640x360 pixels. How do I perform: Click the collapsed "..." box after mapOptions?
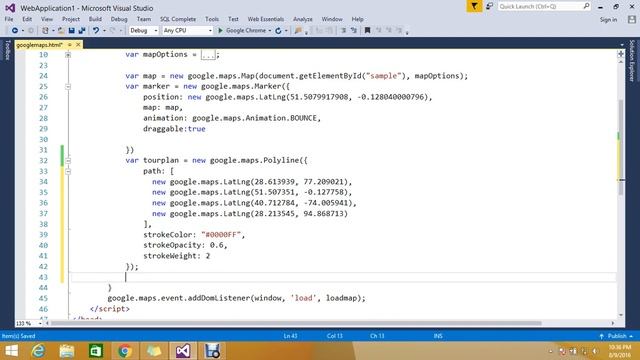tap(208, 55)
